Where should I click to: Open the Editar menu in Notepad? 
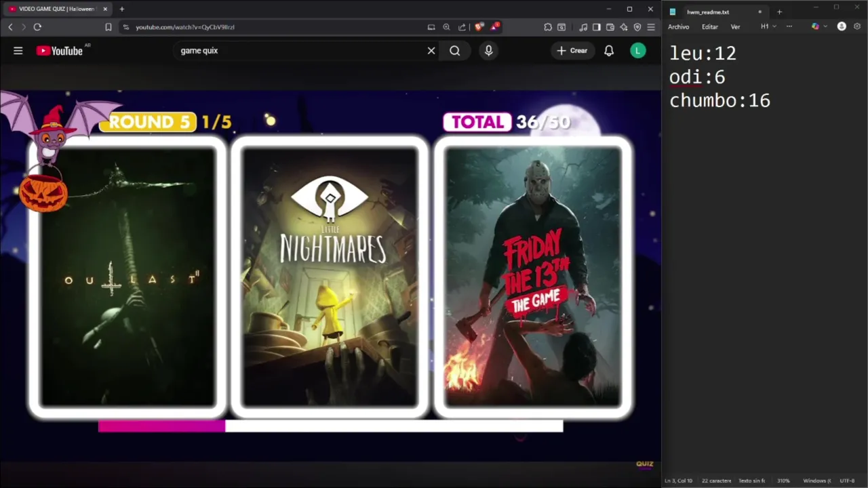[x=710, y=27]
